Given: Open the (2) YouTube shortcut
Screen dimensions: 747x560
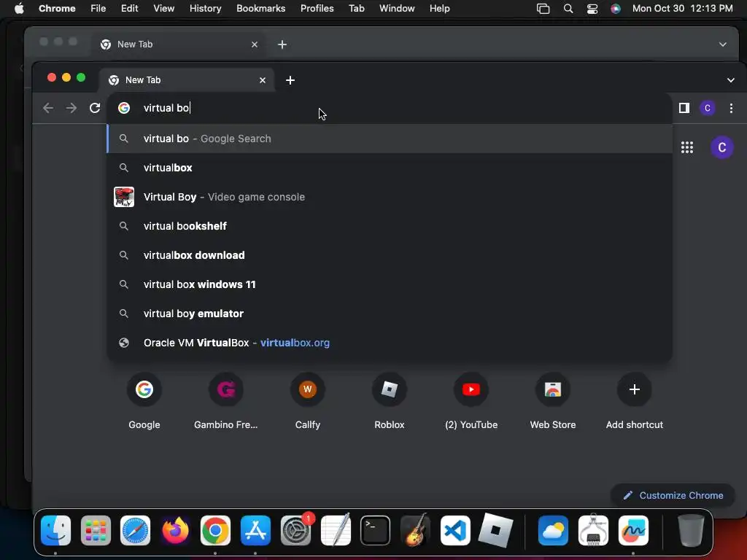Looking at the screenshot, I should click(471, 401).
